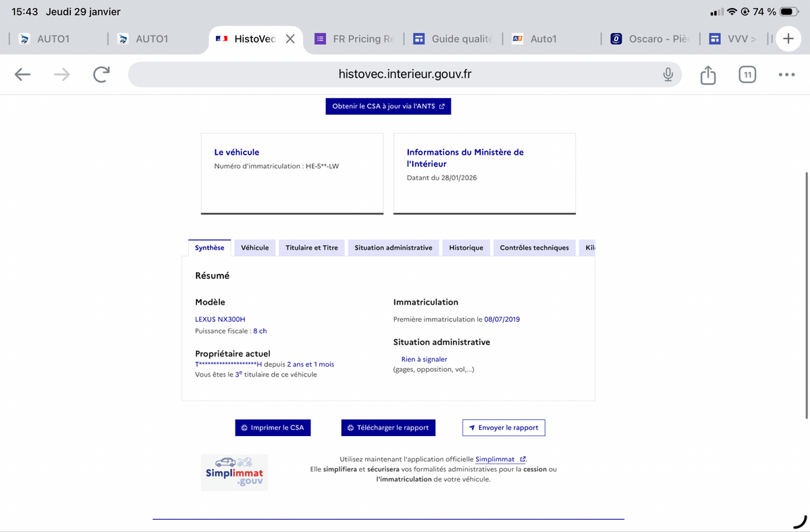Follow the Simplimmat link in text
The image size is (810, 532).
click(495, 459)
